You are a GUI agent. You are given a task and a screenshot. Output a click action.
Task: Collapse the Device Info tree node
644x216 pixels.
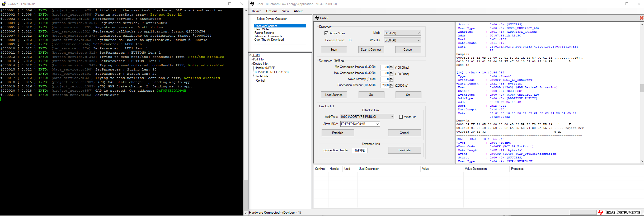point(252,64)
